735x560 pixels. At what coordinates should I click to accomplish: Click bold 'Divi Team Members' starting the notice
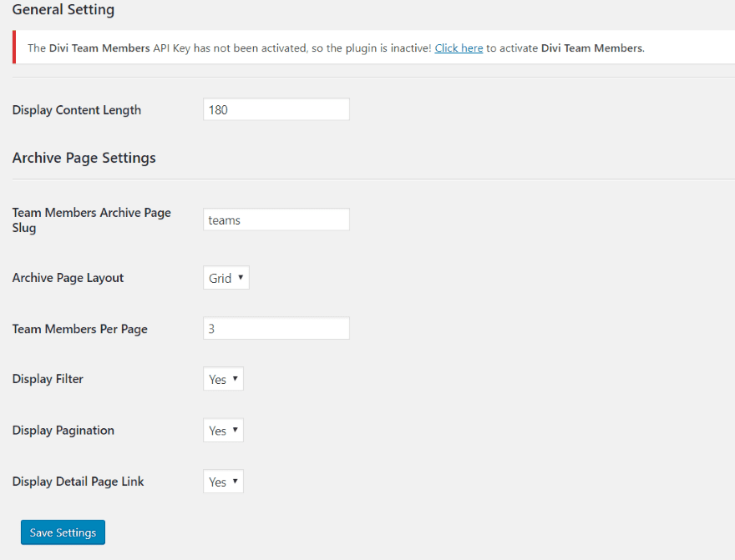(x=99, y=48)
